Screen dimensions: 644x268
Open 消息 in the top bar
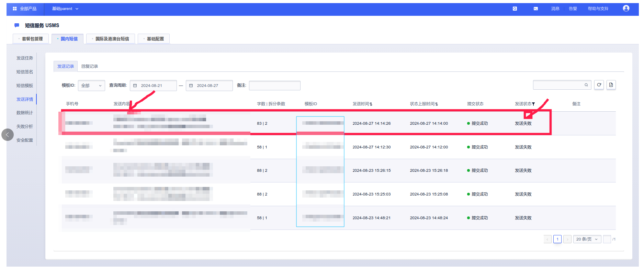555,9
